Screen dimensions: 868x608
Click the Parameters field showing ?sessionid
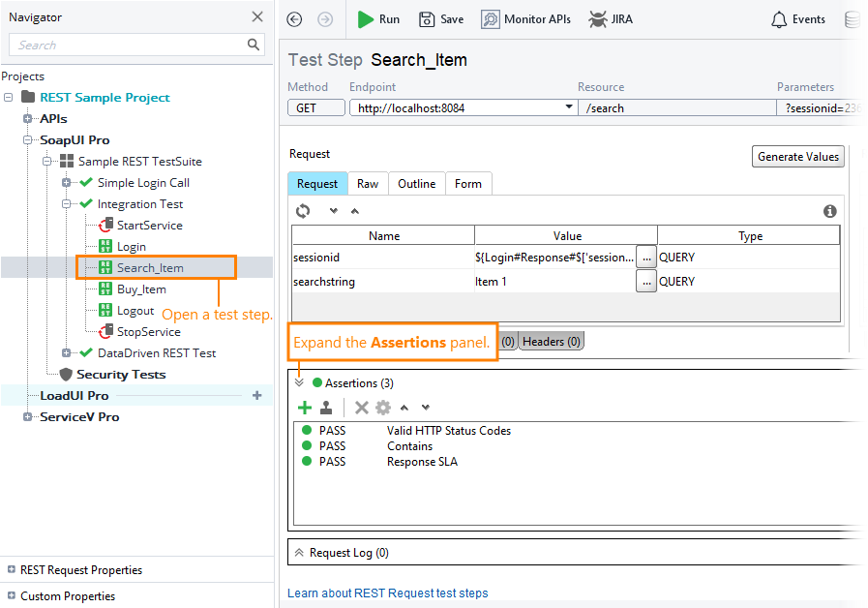822,108
